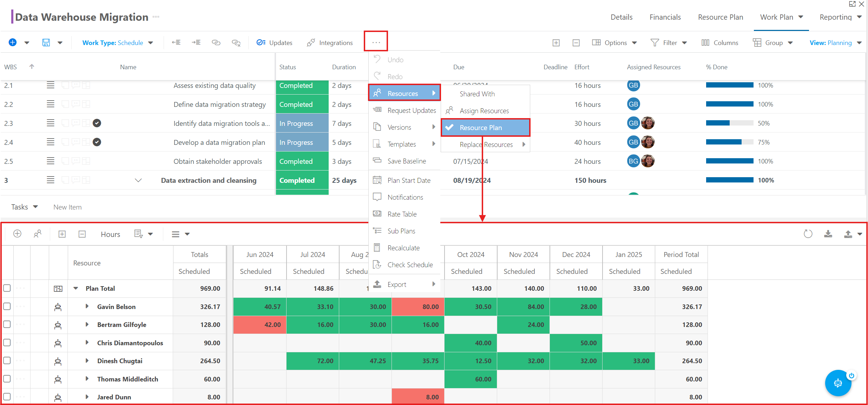Click the Updates button
The width and height of the screenshot is (868, 405).
pyautogui.click(x=274, y=43)
